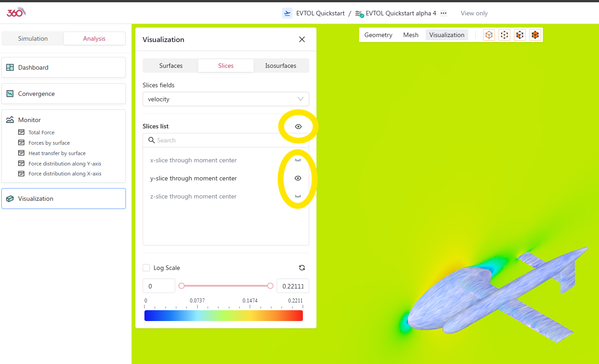Screen dimensions: 599x364
Task: Hide the y-slice through moment center
Action: click(x=298, y=178)
